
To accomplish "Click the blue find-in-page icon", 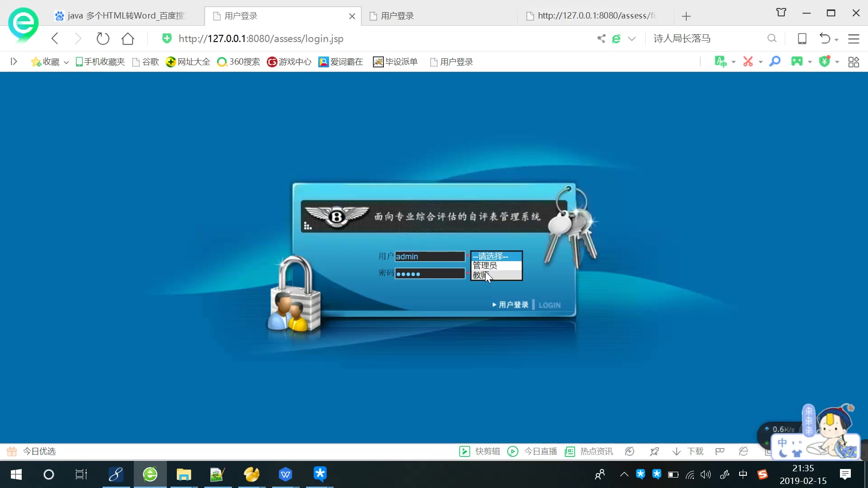I will [x=775, y=61].
